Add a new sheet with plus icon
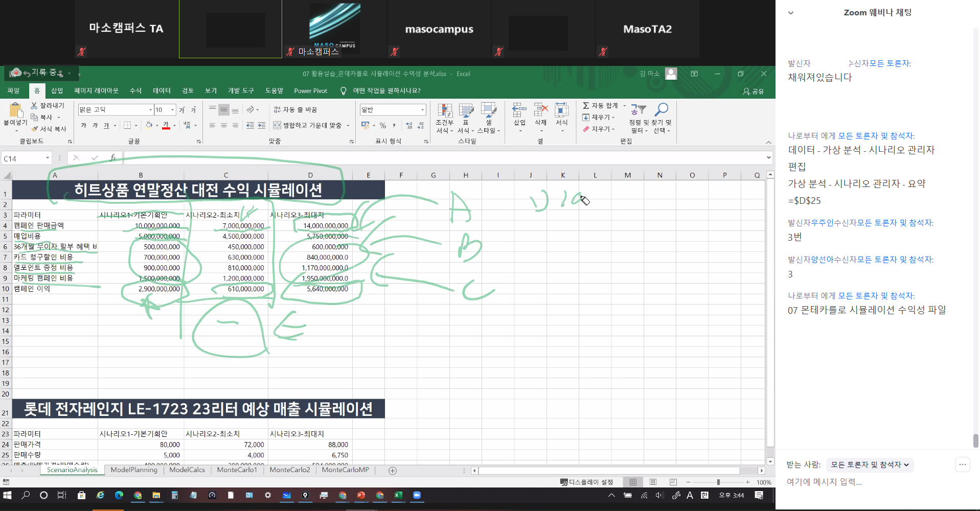Viewport: 980px width, 511px height. click(393, 471)
